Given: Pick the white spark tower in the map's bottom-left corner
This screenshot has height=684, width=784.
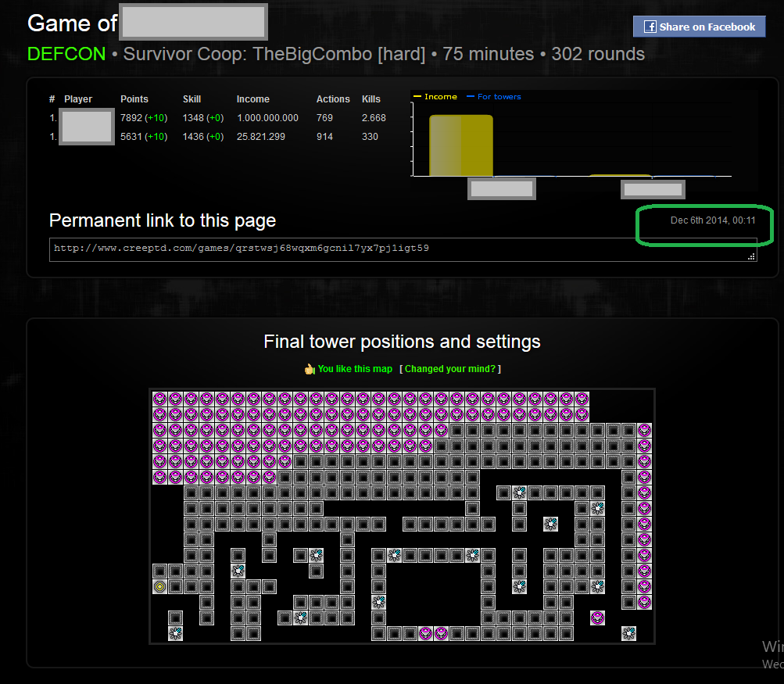Looking at the screenshot, I should pyautogui.click(x=175, y=633).
